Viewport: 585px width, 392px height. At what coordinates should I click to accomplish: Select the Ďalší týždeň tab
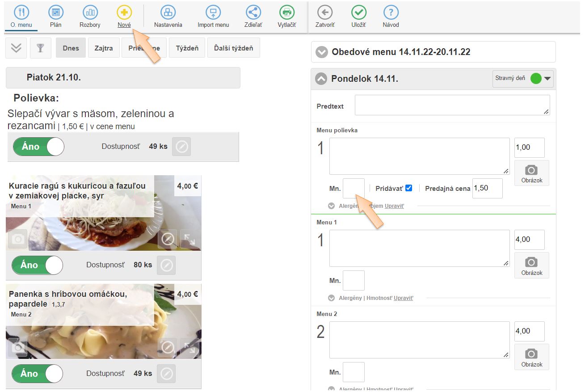[x=233, y=48]
